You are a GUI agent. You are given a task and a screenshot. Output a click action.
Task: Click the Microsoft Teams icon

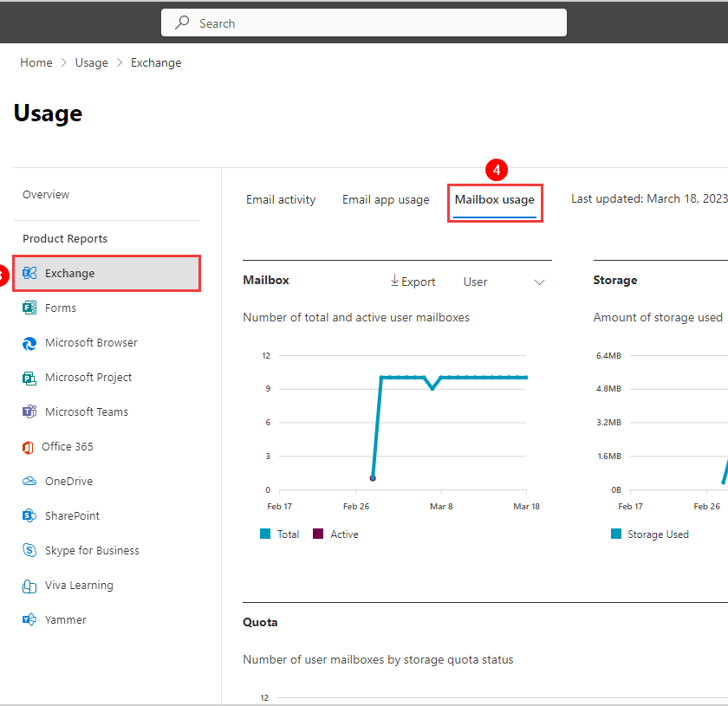coord(29,411)
